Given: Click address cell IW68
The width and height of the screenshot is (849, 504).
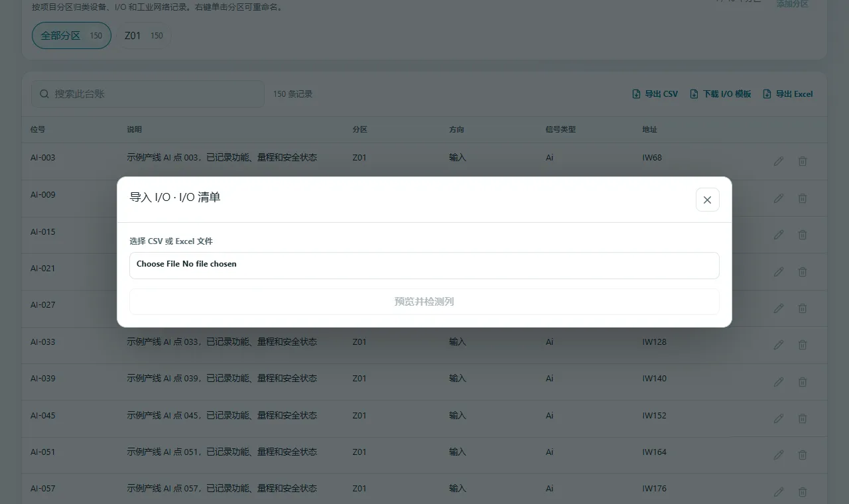Looking at the screenshot, I should 652,158.
